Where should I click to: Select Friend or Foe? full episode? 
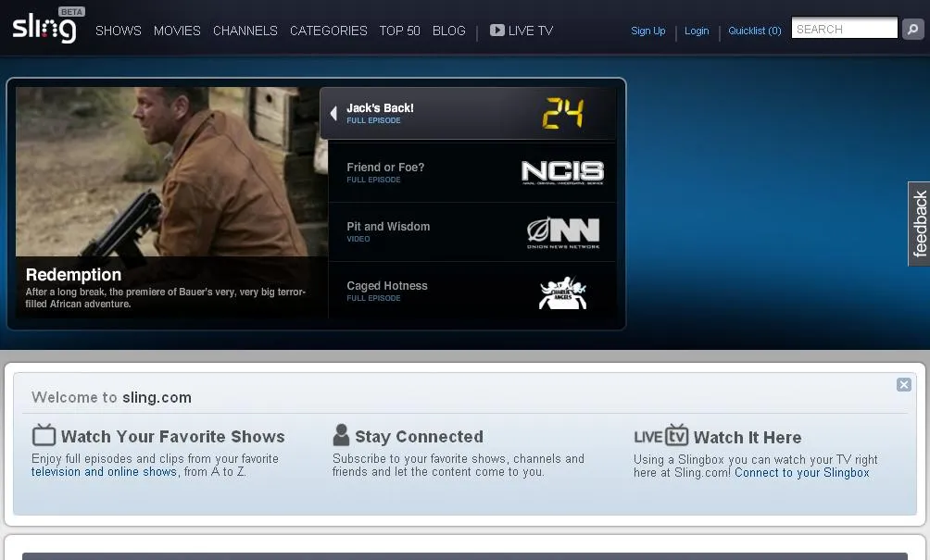tap(472, 172)
